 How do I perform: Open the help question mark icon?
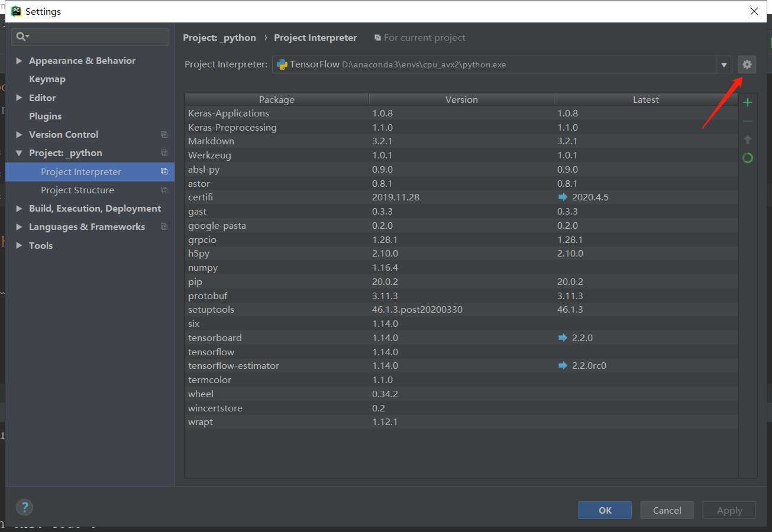point(24,507)
